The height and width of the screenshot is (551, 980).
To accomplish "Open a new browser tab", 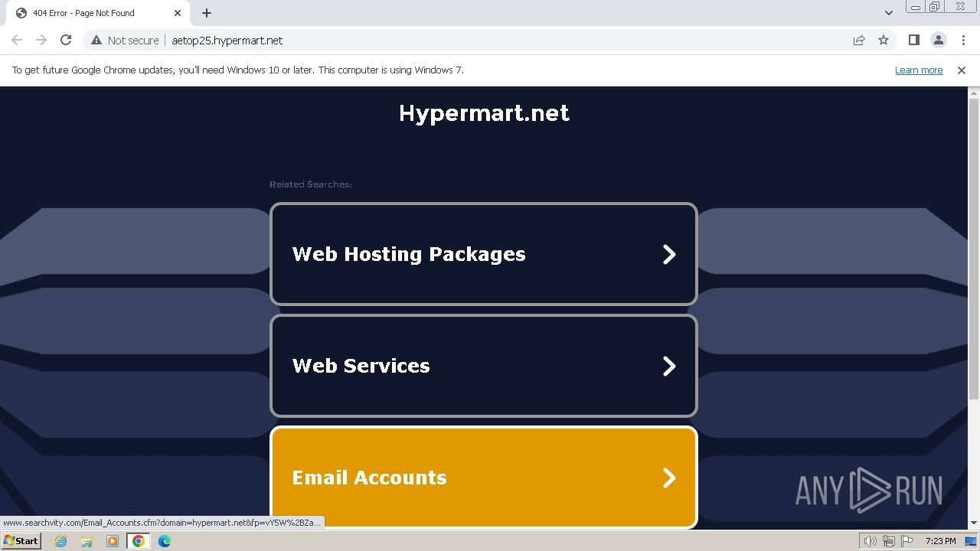I will [x=207, y=13].
